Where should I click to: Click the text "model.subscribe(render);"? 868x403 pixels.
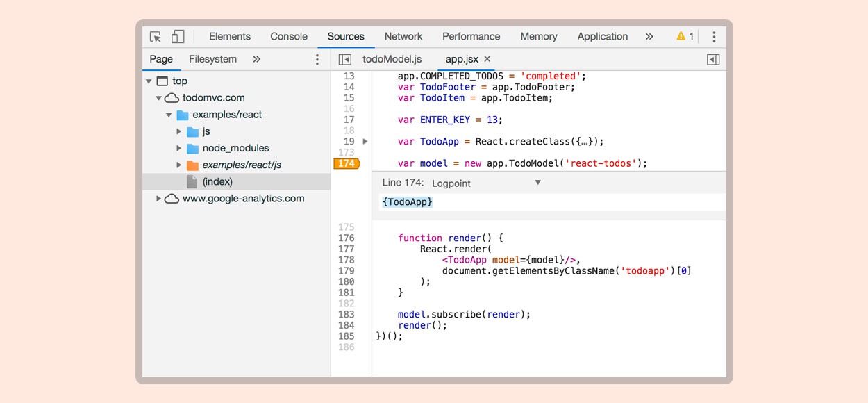pos(464,315)
